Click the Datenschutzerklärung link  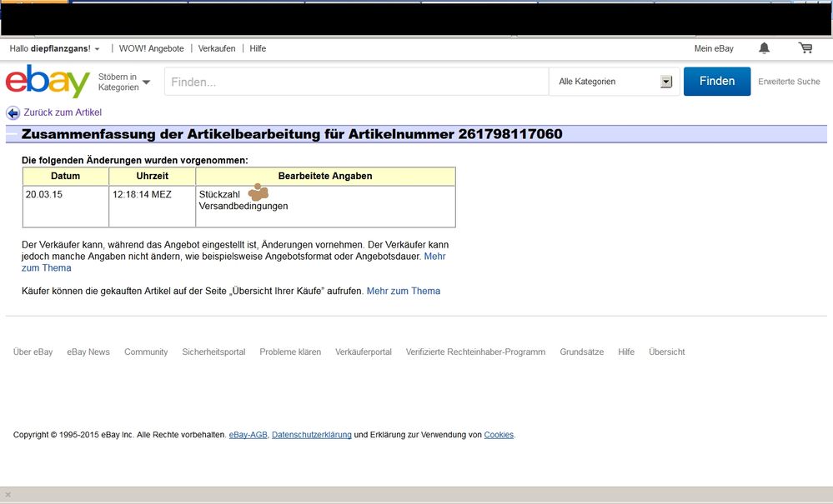(311, 435)
